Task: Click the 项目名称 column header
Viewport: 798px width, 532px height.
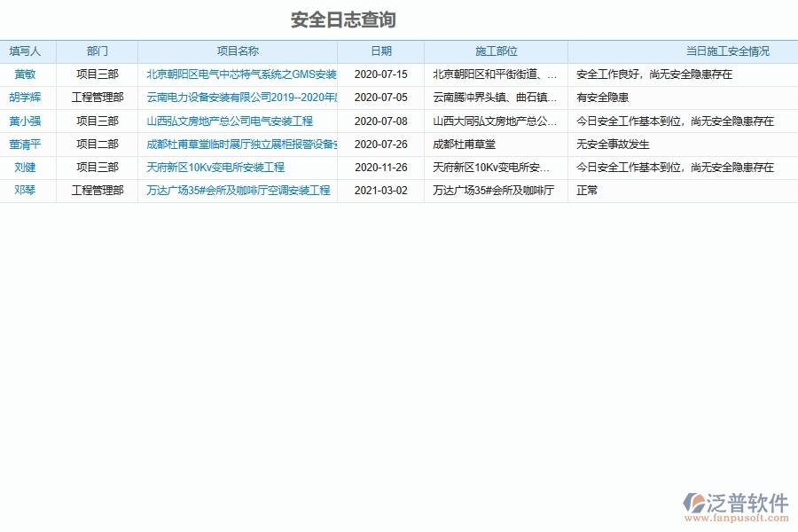Action: click(x=238, y=51)
